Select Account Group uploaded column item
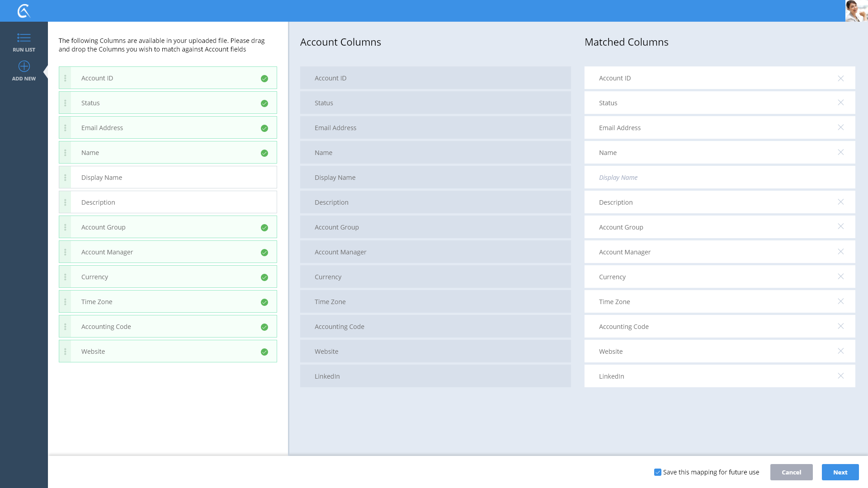The height and width of the screenshot is (488, 868). click(167, 227)
